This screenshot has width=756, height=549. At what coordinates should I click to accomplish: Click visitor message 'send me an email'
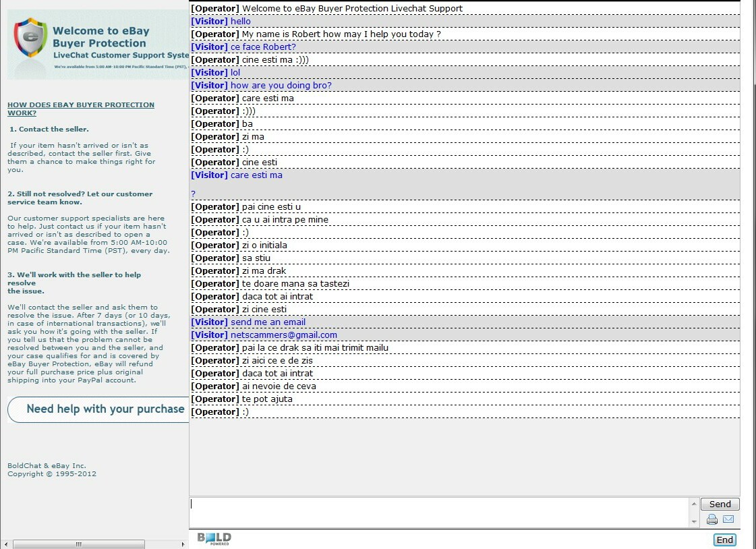point(268,322)
